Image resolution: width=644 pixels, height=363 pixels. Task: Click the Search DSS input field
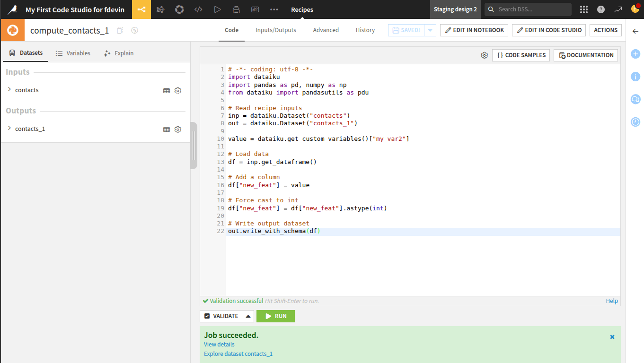(528, 9)
